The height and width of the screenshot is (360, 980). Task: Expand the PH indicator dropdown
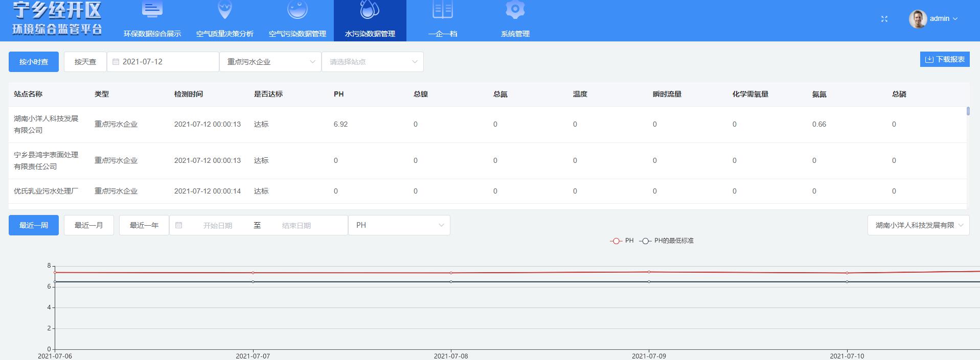[399, 225]
